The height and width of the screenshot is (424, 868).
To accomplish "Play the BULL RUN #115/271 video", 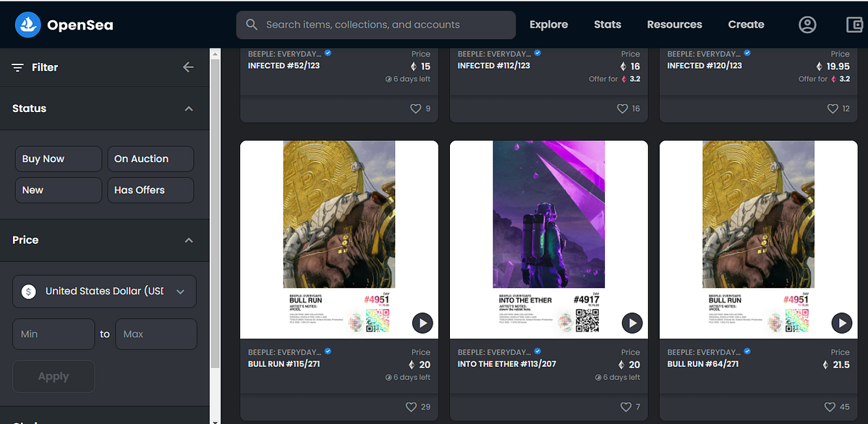I will click(422, 323).
